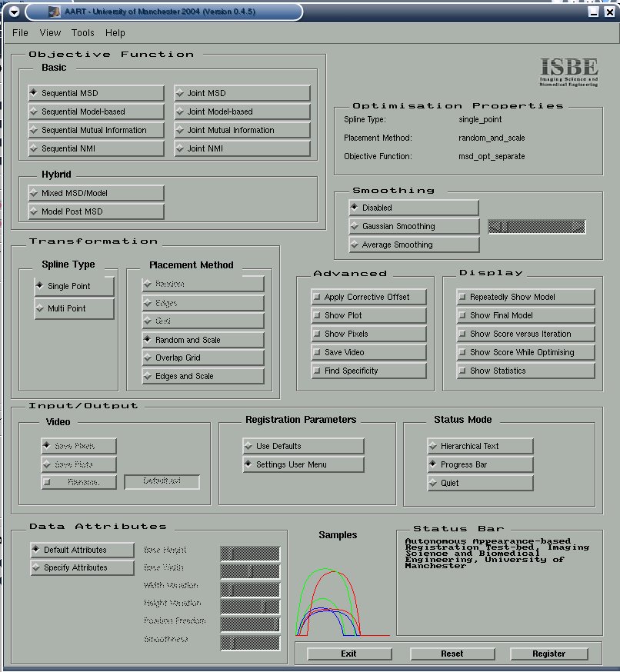The height and width of the screenshot is (672, 620).
Task: Click the Register button
Action: (548, 654)
